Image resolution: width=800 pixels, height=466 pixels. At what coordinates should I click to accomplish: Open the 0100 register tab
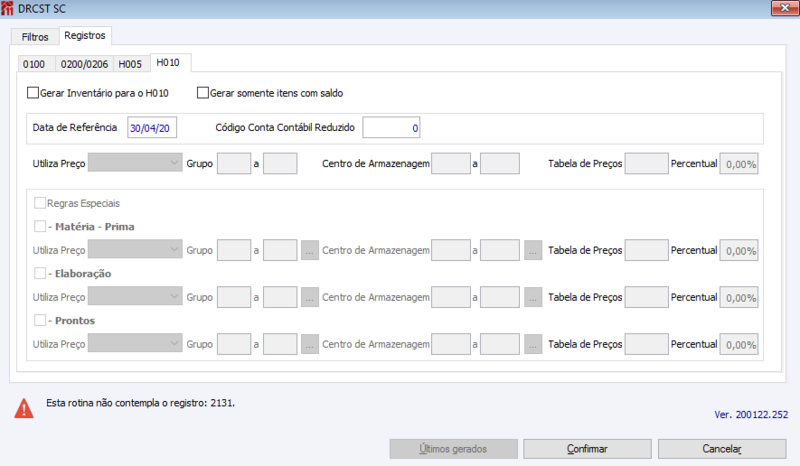(x=35, y=64)
